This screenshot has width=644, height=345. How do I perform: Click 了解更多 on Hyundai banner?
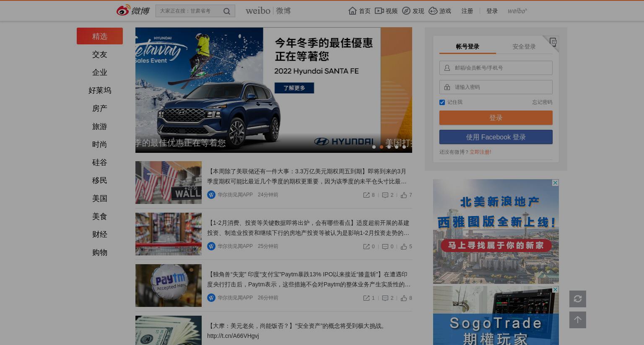pyautogui.click(x=294, y=88)
